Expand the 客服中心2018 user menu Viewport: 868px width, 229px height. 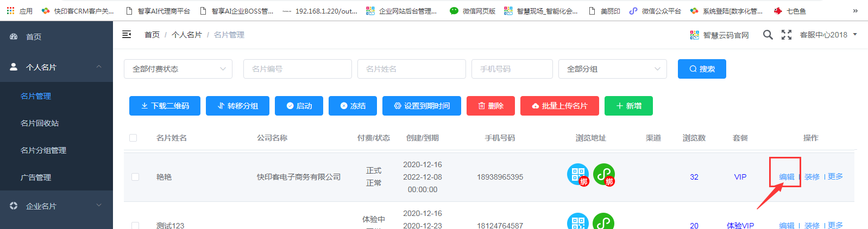point(828,35)
